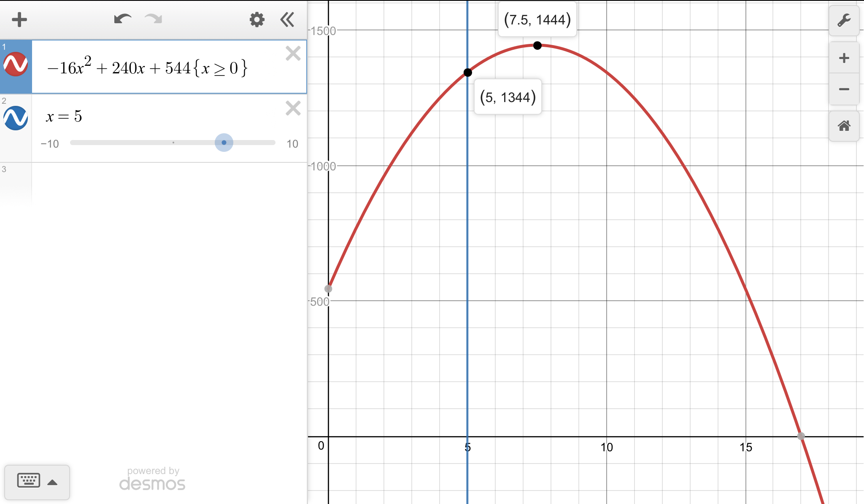The width and height of the screenshot is (864, 504).
Task: Delete the x = 5 expression
Action: [293, 108]
